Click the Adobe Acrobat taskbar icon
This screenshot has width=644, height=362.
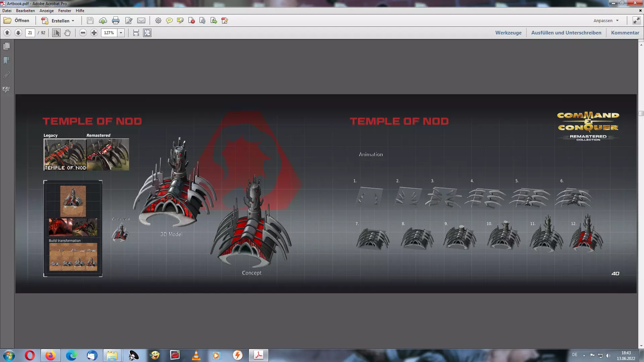[259, 355]
